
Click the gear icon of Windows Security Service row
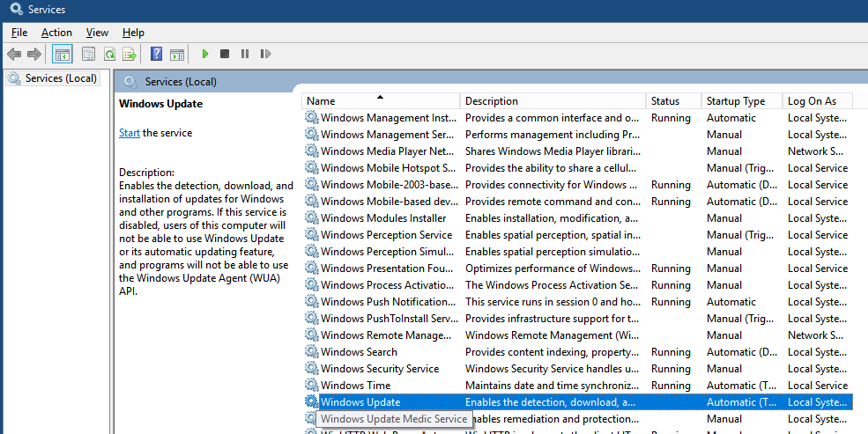[x=312, y=369]
